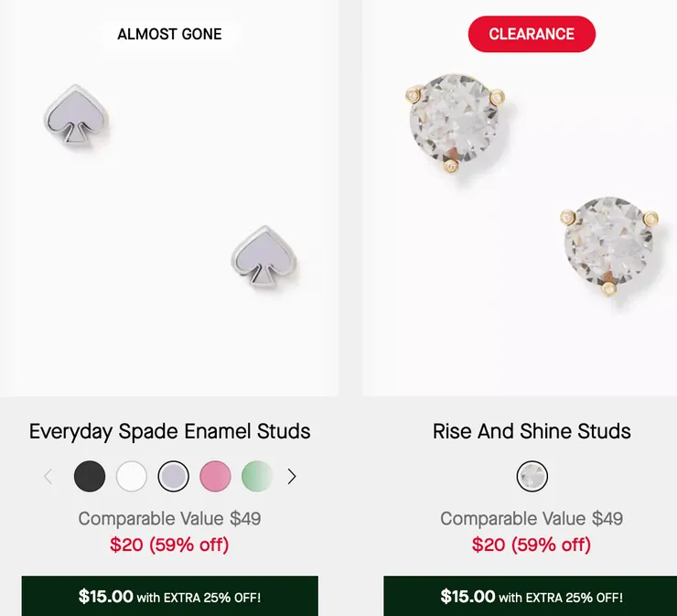The width and height of the screenshot is (677, 616).
Task: Open Rise And Shine Studs product link
Action: click(532, 431)
